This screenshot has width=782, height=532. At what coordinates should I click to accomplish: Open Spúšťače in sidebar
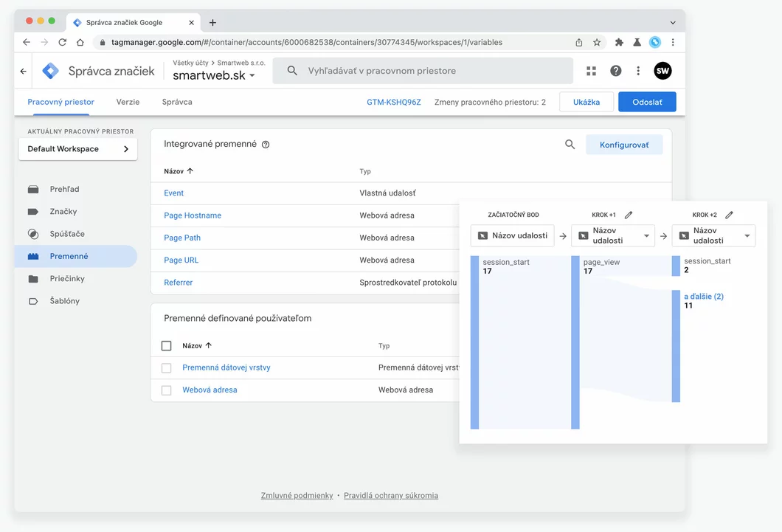click(x=76, y=234)
